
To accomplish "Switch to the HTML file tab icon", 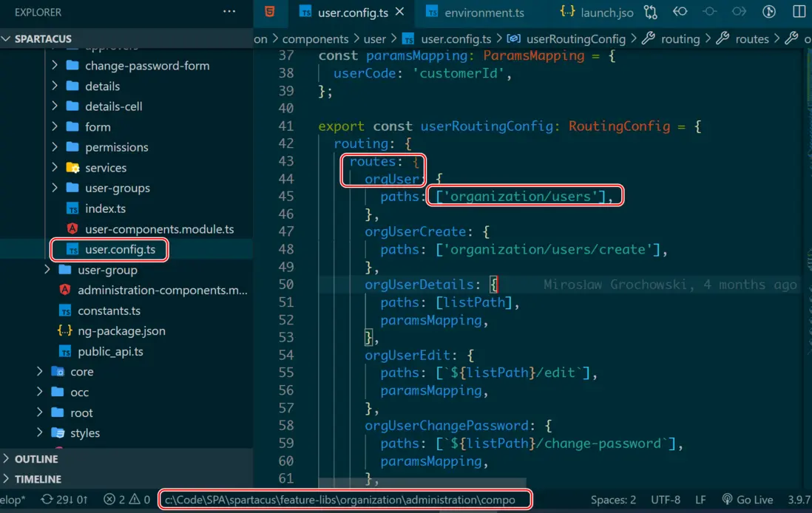I will pyautogui.click(x=269, y=12).
